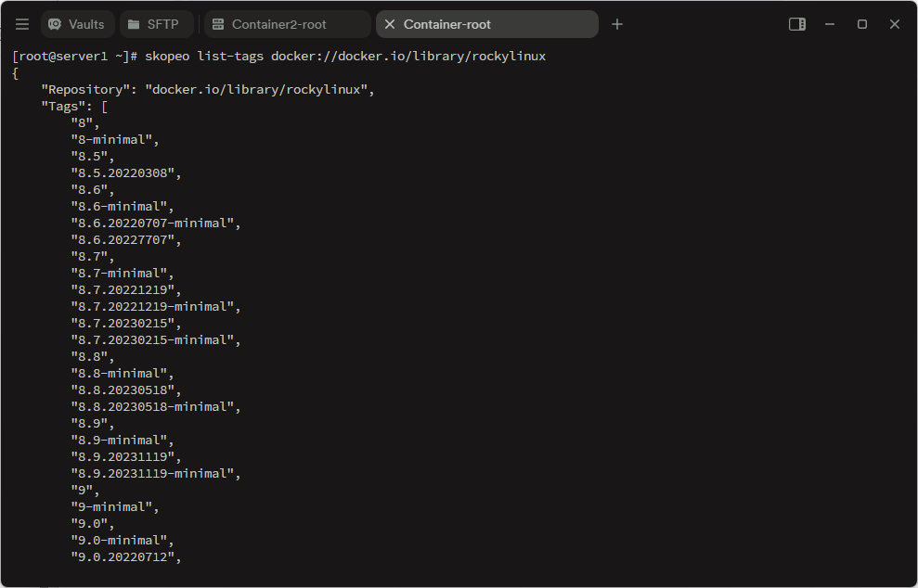Click the "8.5" tag
The width and height of the screenshot is (918, 588).
[x=93, y=156]
